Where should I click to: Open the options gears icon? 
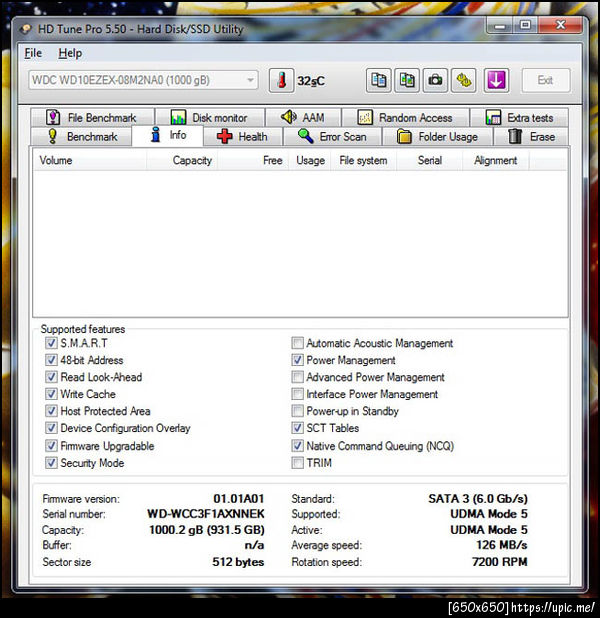click(464, 80)
